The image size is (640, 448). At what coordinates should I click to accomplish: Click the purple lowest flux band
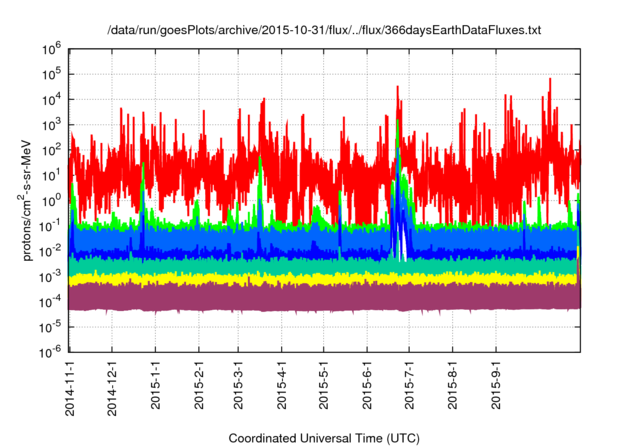click(324, 298)
